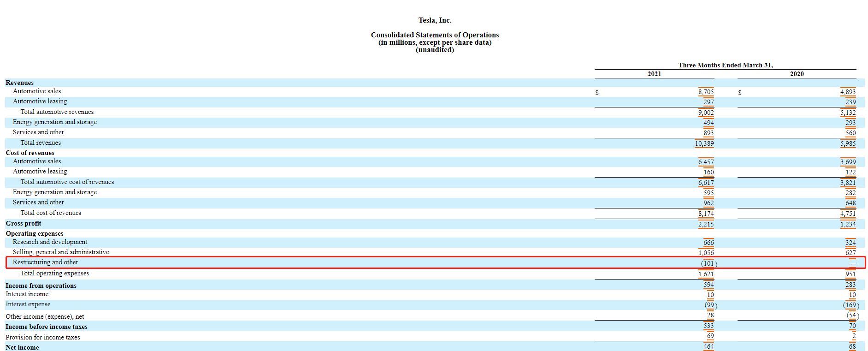This screenshot has width=868, height=351.
Task: Select the "Income before income taxes" label
Action: [x=47, y=327]
